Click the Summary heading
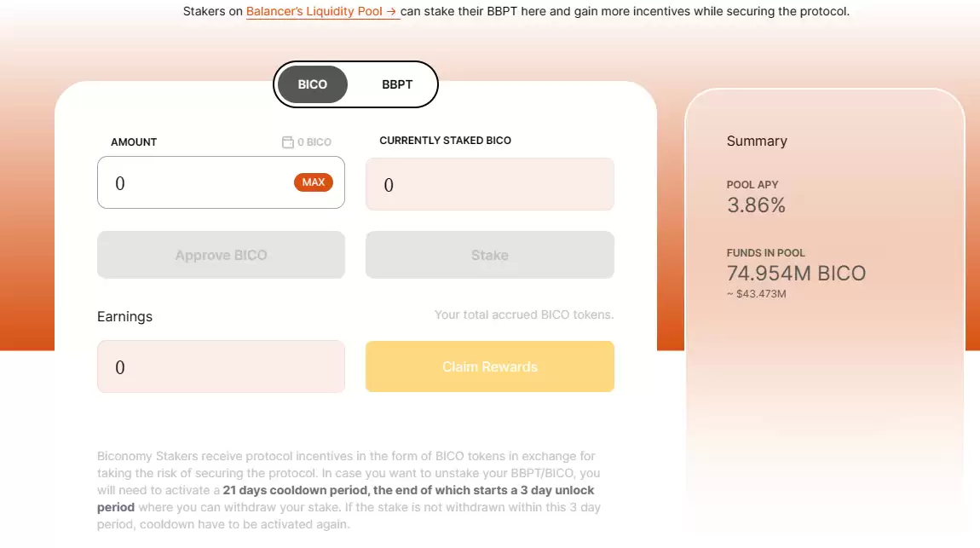980x548 pixels. (x=757, y=141)
